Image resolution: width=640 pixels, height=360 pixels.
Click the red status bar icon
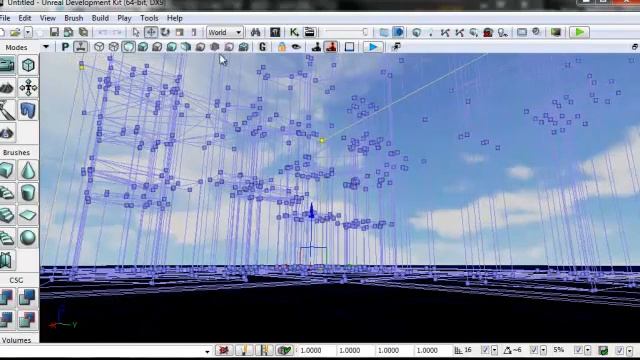click(224, 350)
